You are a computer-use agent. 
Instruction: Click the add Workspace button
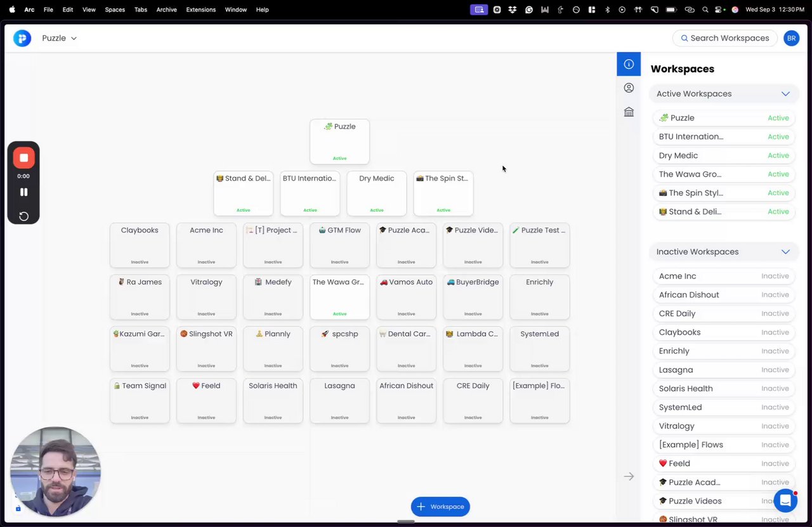(x=440, y=507)
